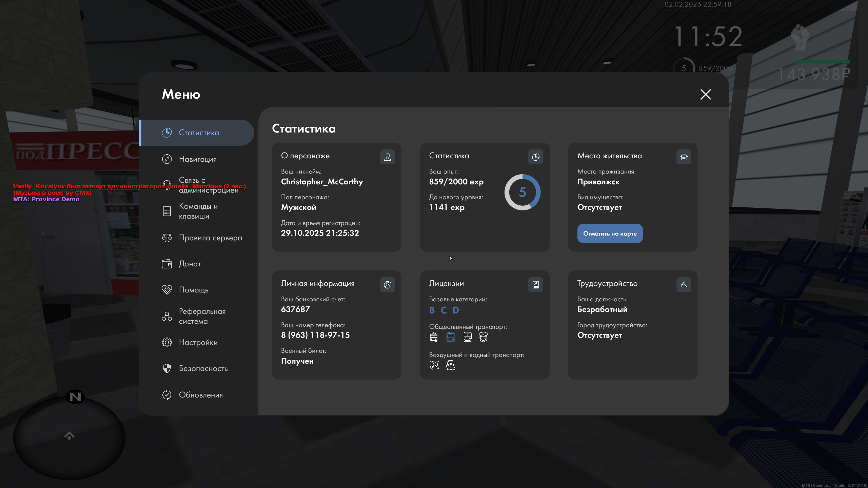The height and width of the screenshot is (488, 868).
Task: Open the Обновления menu item
Action: click(x=201, y=395)
